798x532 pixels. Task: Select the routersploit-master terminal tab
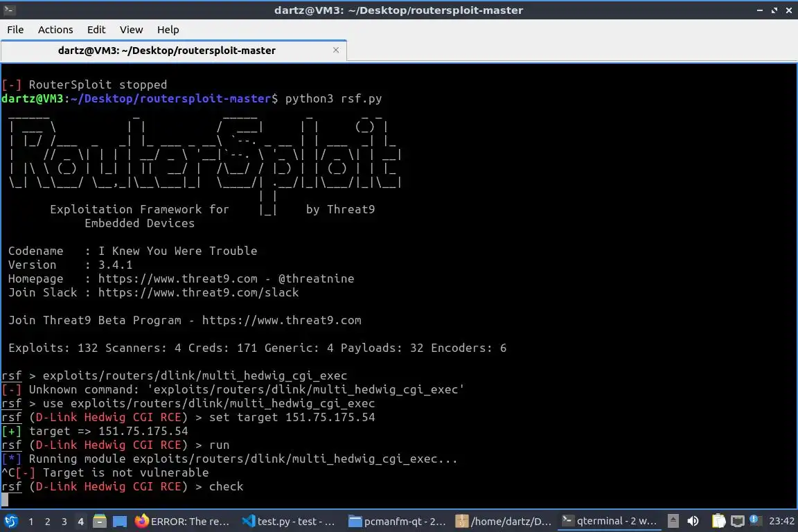coord(166,51)
